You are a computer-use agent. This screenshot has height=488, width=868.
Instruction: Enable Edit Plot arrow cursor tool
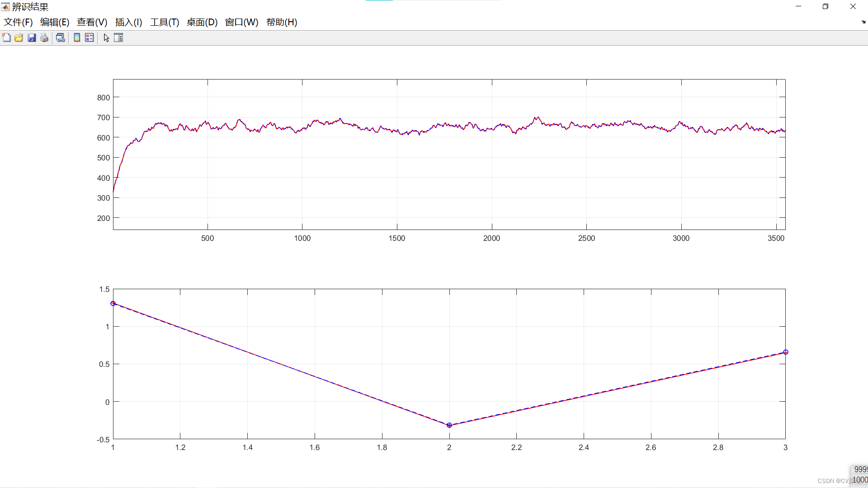coord(106,38)
